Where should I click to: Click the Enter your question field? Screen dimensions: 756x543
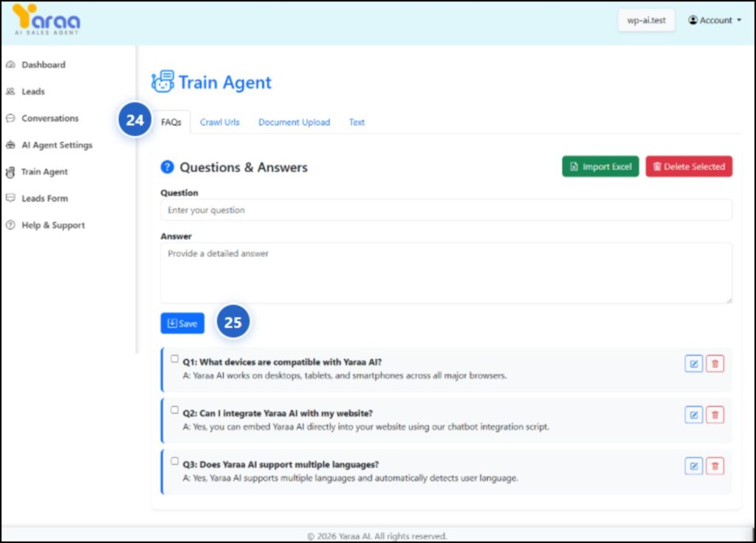click(446, 210)
